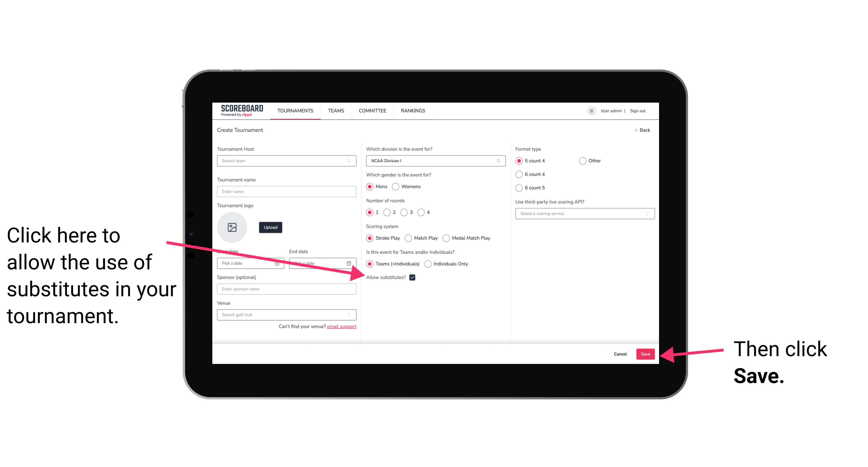Click the Save button
Image resolution: width=868 pixels, height=467 pixels.
click(646, 354)
